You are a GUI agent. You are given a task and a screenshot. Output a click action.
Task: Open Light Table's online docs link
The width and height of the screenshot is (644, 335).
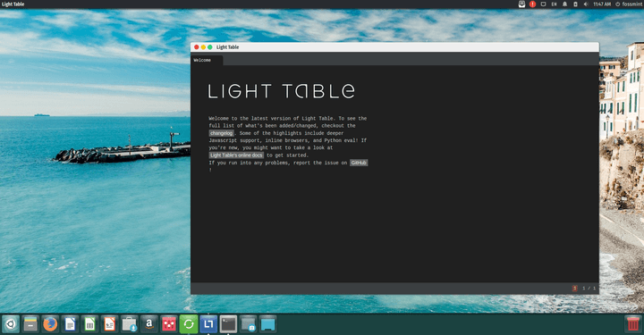(236, 155)
